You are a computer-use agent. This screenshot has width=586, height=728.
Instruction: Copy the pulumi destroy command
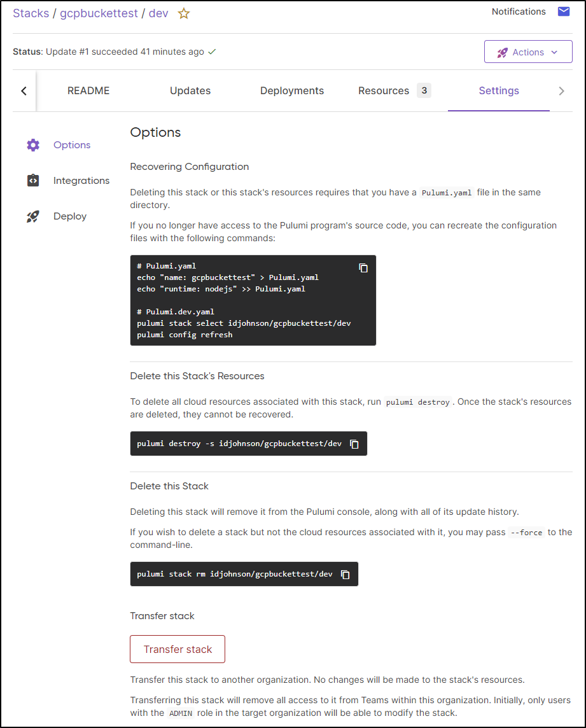(x=354, y=444)
